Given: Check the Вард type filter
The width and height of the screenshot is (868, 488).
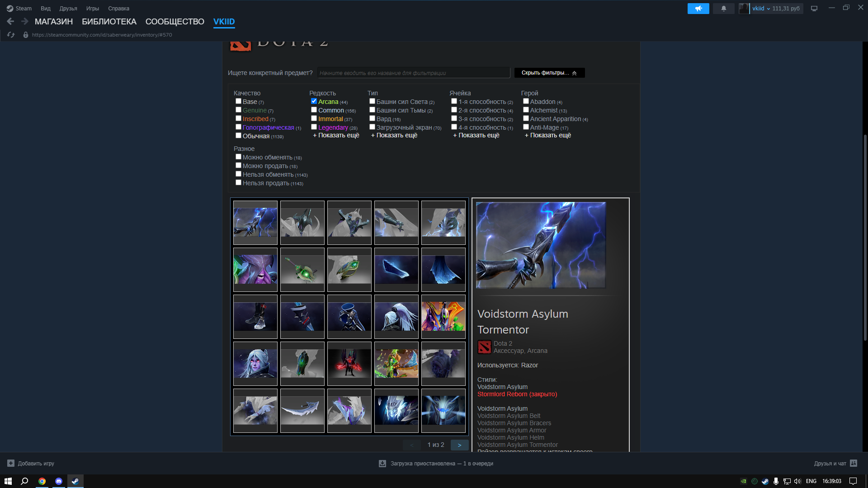Looking at the screenshot, I should 372,118.
